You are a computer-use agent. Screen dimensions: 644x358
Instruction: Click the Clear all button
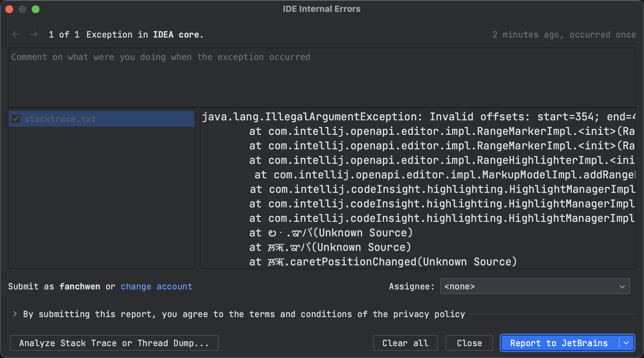405,343
